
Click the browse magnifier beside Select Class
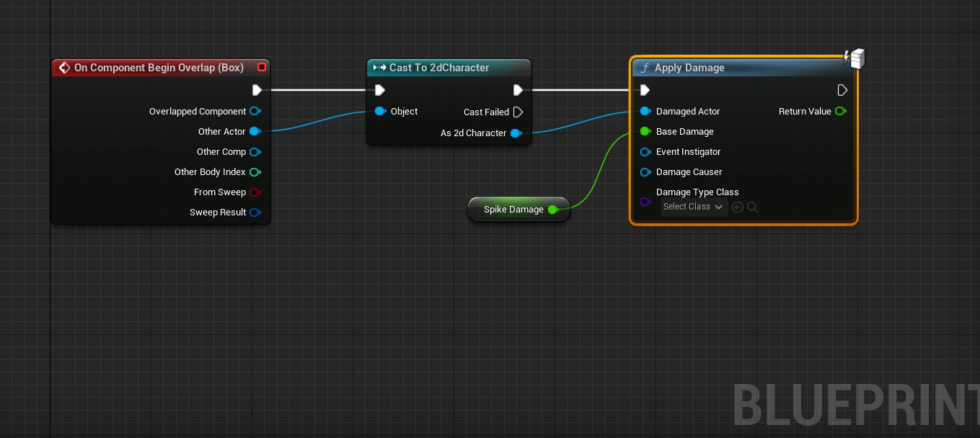point(752,207)
